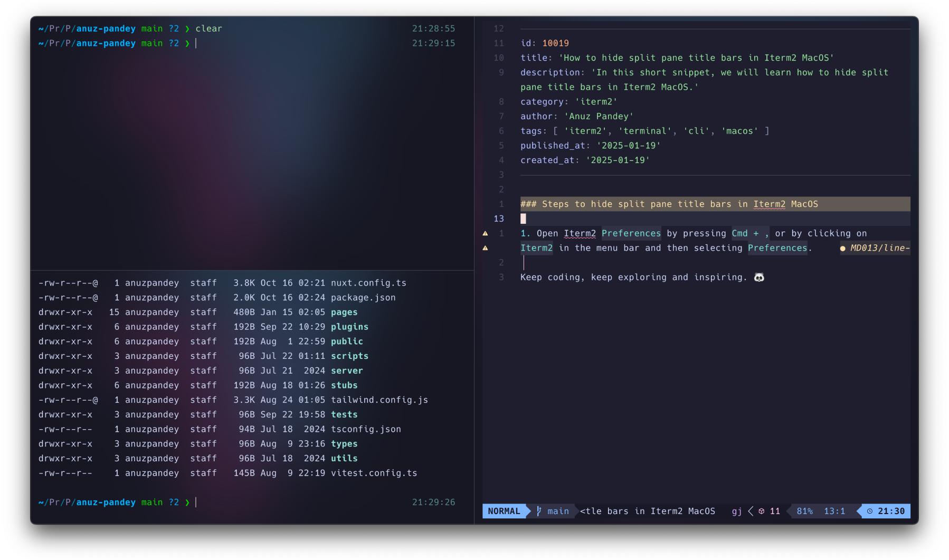Click the 81% scroll position indicator
Screen dimensions: 949x560
804,511
